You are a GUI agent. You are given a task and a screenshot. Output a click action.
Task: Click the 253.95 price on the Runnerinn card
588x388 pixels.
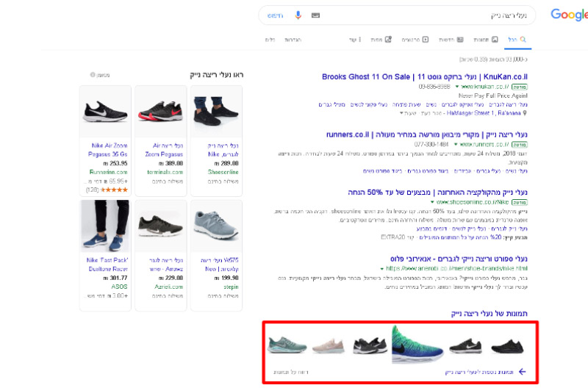pos(115,163)
